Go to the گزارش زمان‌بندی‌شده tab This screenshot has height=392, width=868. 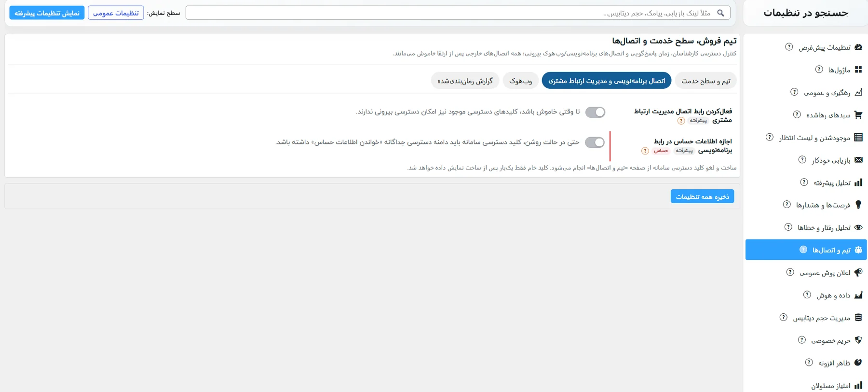tap(465, 81)
